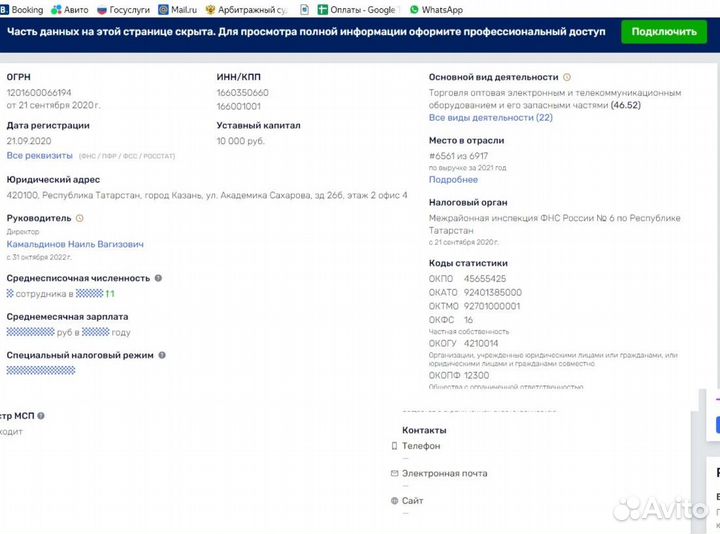The height and width of the screenshot is (534, 720).
Task: Open the Mail.ru bookmark icon
Action: point(163,9)
